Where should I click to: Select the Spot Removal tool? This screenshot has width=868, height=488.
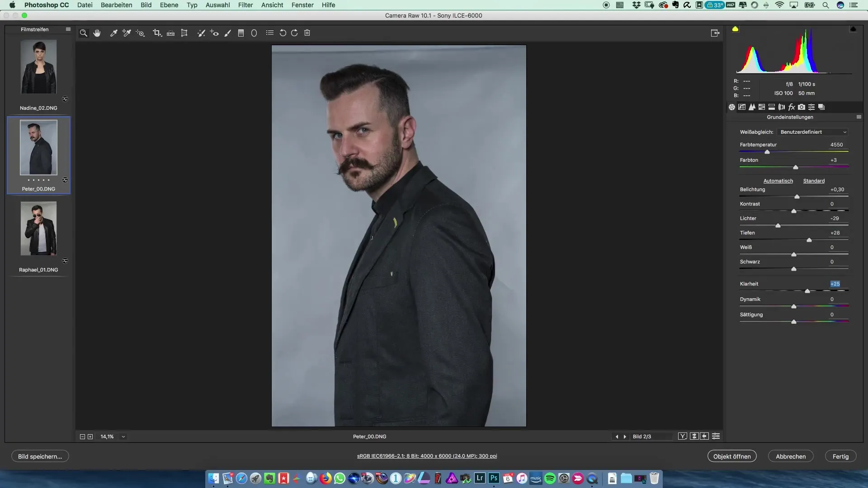click(201, 33)
